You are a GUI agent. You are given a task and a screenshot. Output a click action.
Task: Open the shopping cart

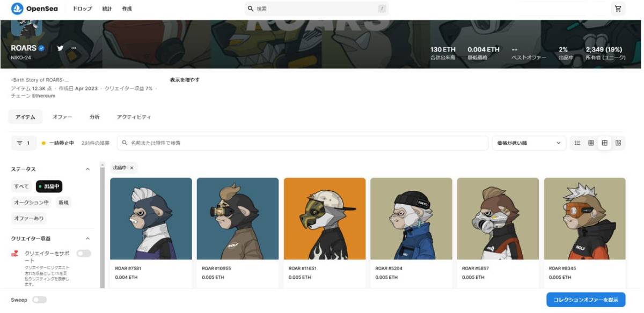pos(618,9)
